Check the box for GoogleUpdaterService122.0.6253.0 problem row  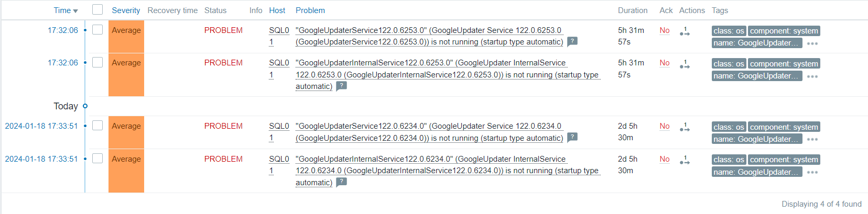97,30
